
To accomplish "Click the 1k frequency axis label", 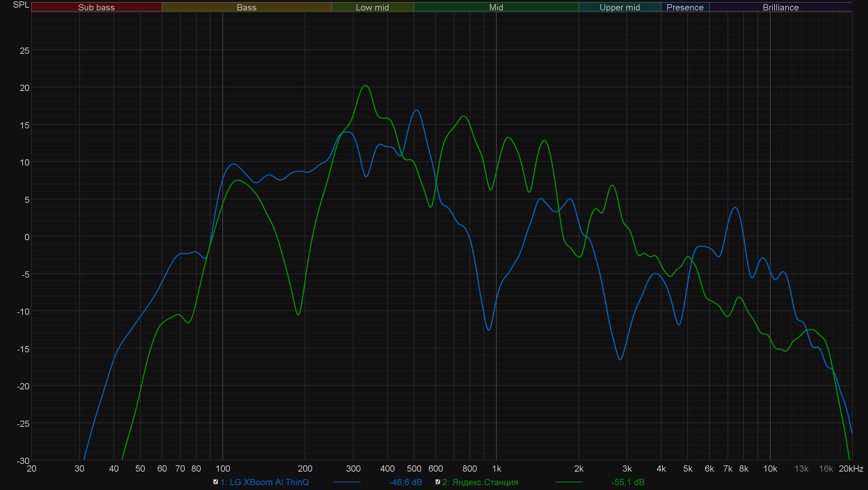I will [496, 469].
